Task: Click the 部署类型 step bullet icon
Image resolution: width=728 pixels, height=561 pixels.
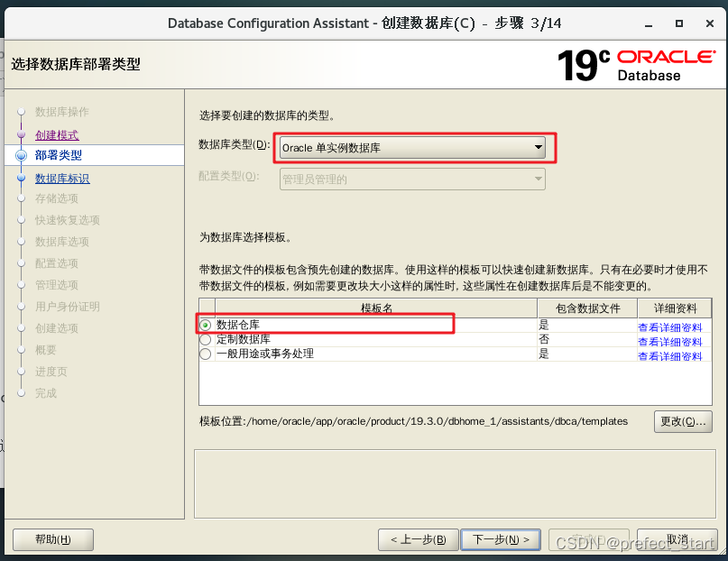Action: [21, 155]
